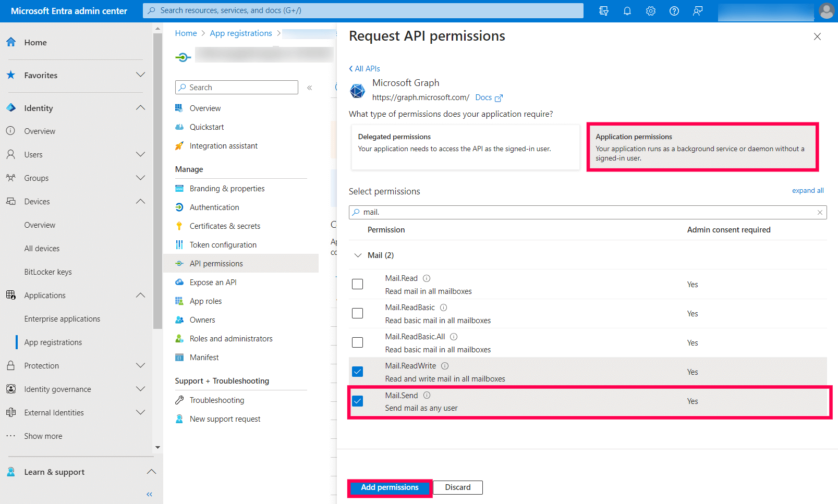The width and height of the screenshot is (838, 504).
Task: Click the Microsoft Graph logo
Action: 357,91
